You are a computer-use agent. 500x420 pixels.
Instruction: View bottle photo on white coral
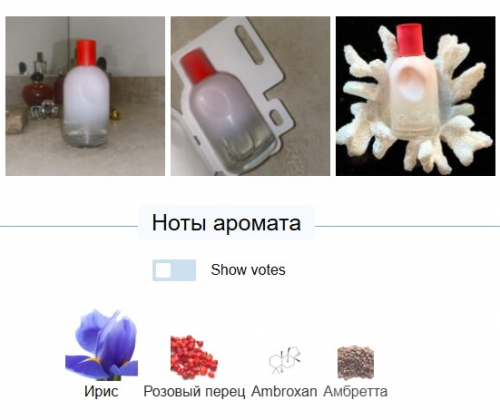[x=416, y=96]
